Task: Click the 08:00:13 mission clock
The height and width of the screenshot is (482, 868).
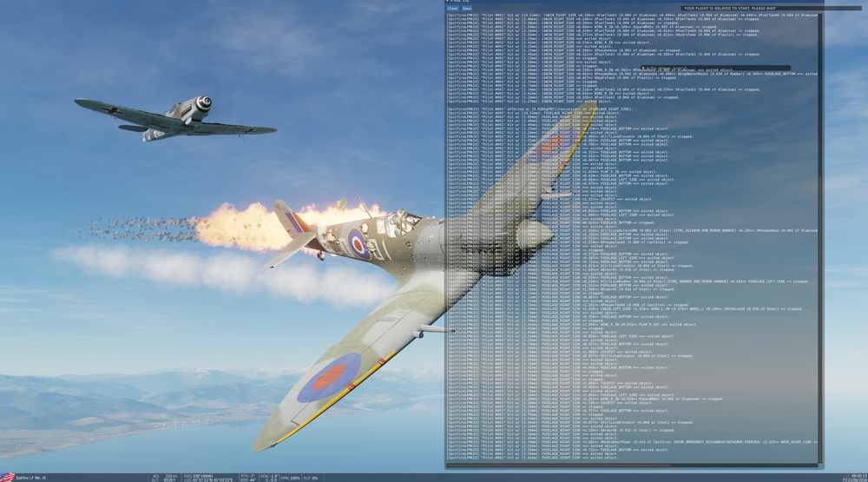Action: point(859,476)
